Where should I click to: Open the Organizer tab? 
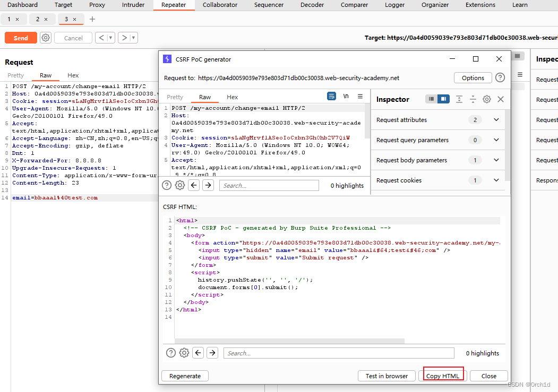click(x=435, y=5)
